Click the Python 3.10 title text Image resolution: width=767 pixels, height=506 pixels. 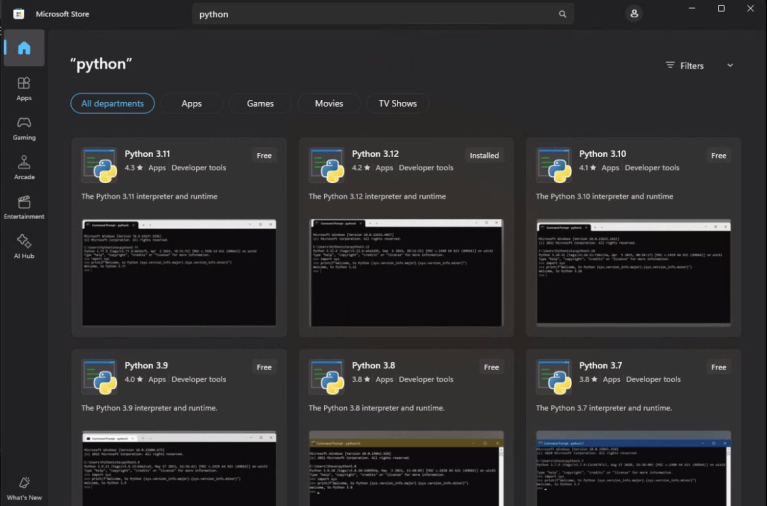pyautogui.click(x=603, y=154)
